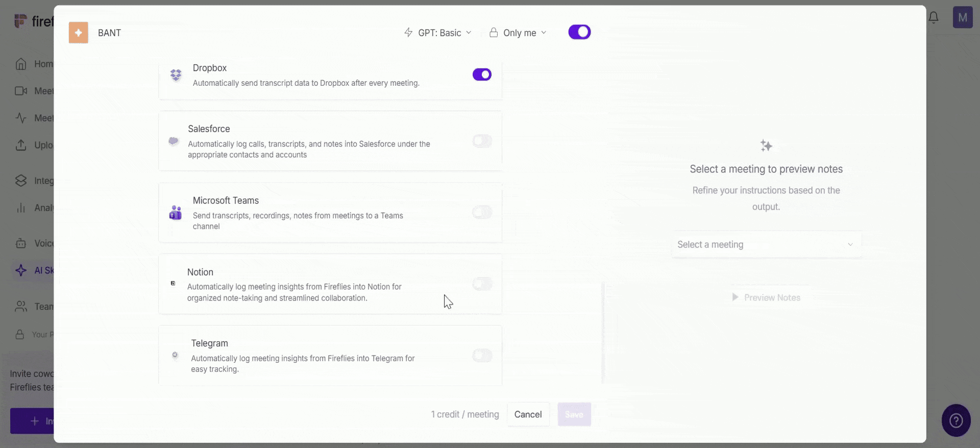Open the Only me visibility dropdown

pos(518,33)
